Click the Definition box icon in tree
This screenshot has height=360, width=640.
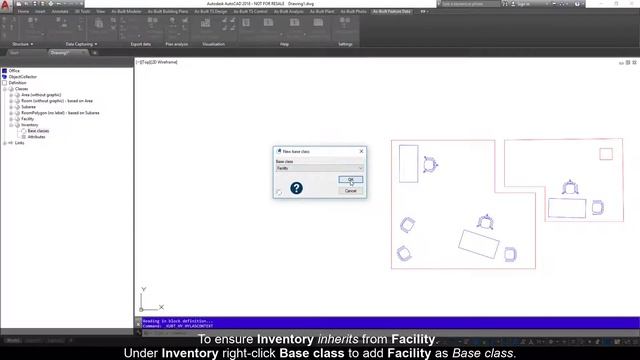pyautogui.click(x=4, y=83)
